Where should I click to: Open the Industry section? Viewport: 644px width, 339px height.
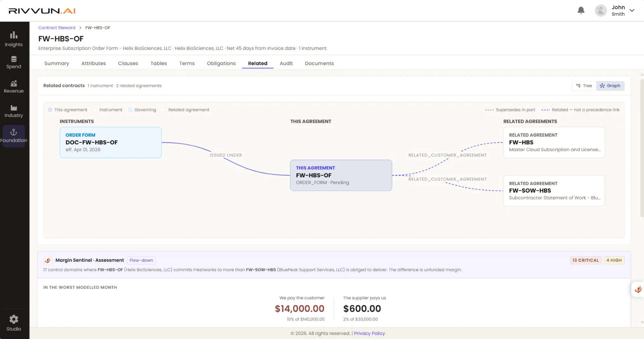(14, 111)
